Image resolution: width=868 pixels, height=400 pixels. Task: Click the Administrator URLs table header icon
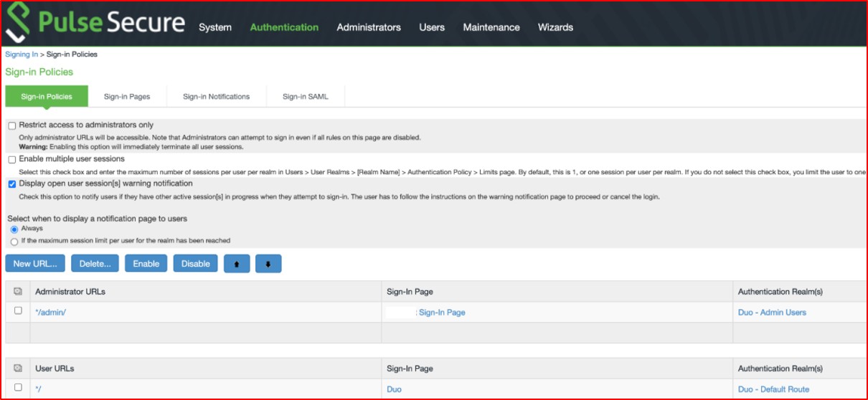pyautogui.click(x=18, y=292)
